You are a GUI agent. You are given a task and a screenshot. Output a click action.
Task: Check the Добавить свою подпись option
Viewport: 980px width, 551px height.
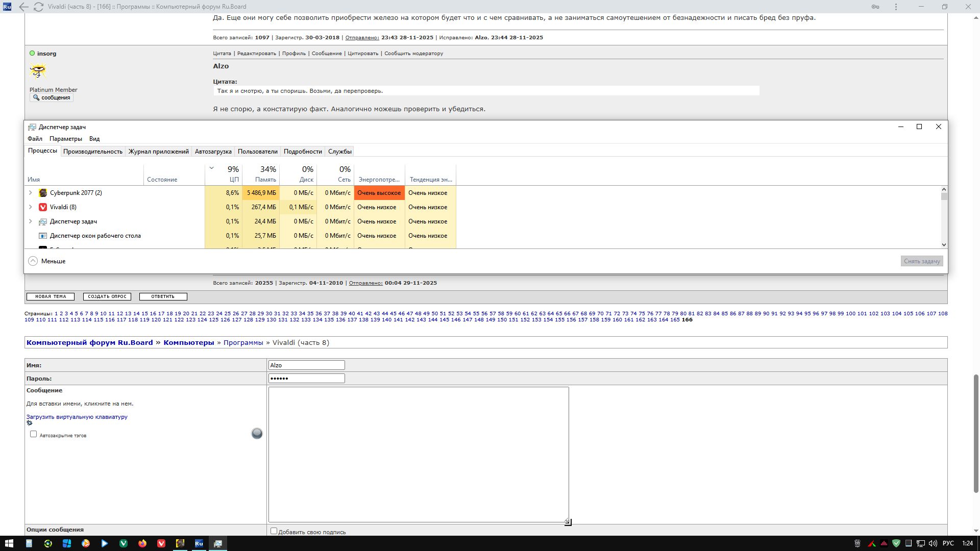(274, 531)
